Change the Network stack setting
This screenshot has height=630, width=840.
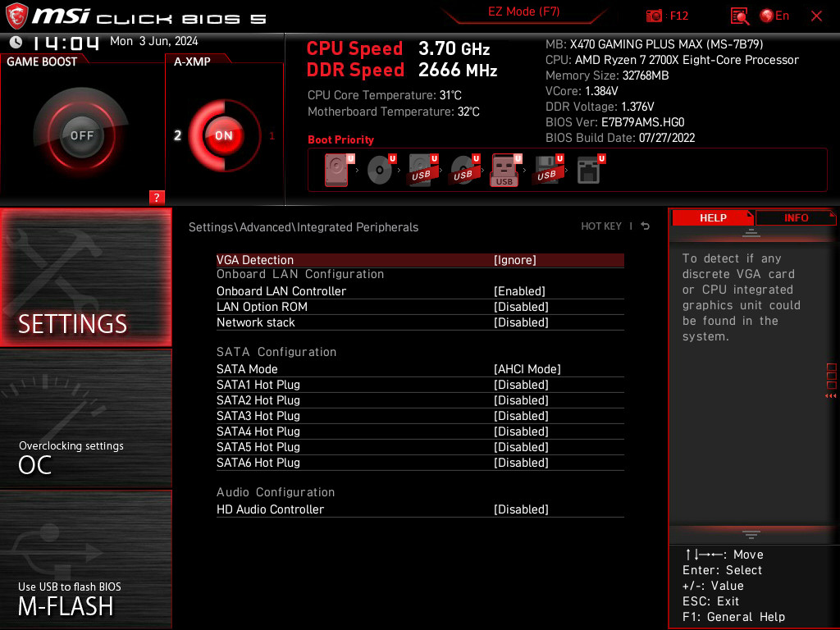420,322
